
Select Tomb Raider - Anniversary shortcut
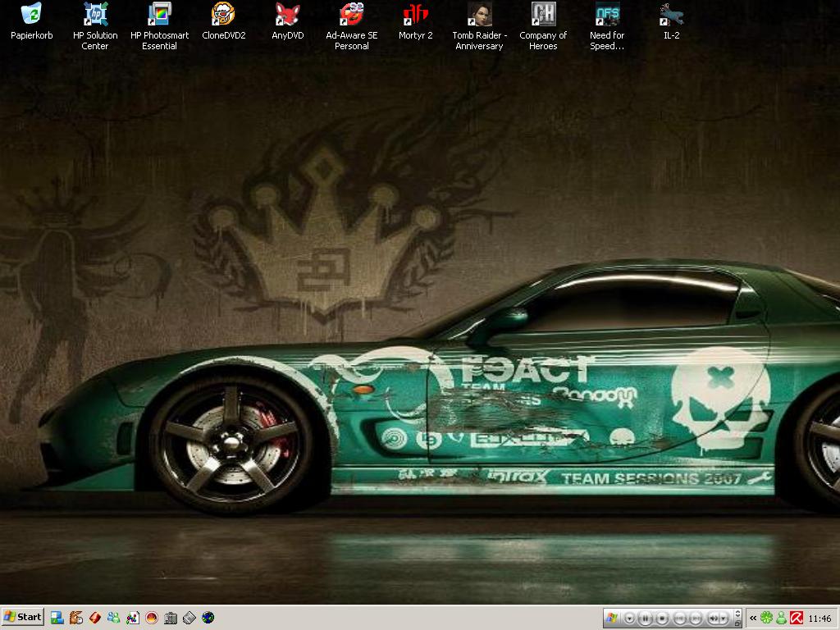coord(479,26)
